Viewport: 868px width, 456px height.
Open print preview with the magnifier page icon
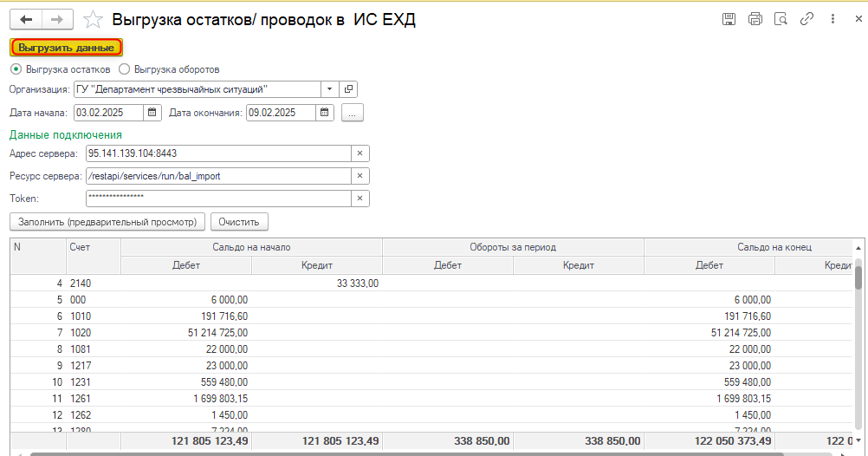coord(781,19)
